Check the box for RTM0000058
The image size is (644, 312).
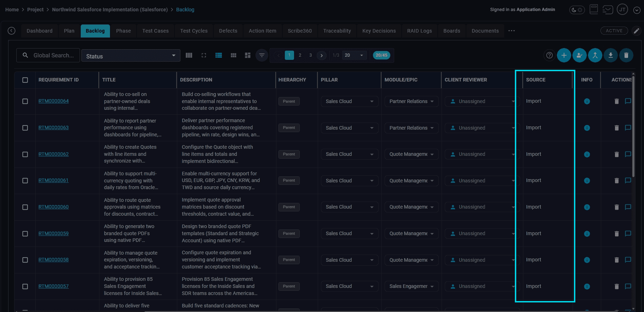25,260
